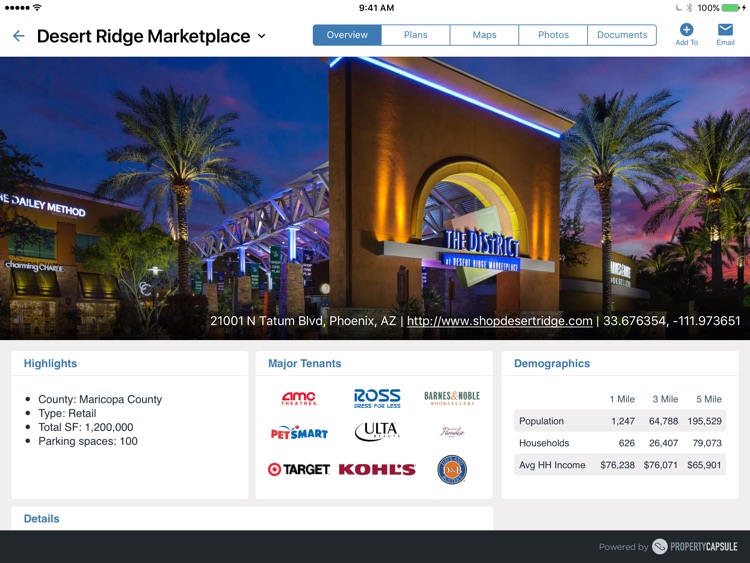Select 'Parking spaces: 100' highlight
The height and width of the screenshot is (563, 750).
pyautogui.click(x=88, y=441)
